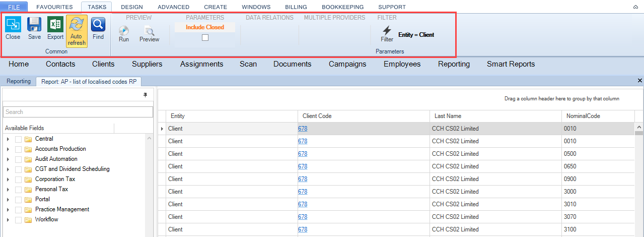This screenshot has width=644, height=237.
Task: Expand the CGT and Dividend Scheduling node
Action: [x=8, y=169]
